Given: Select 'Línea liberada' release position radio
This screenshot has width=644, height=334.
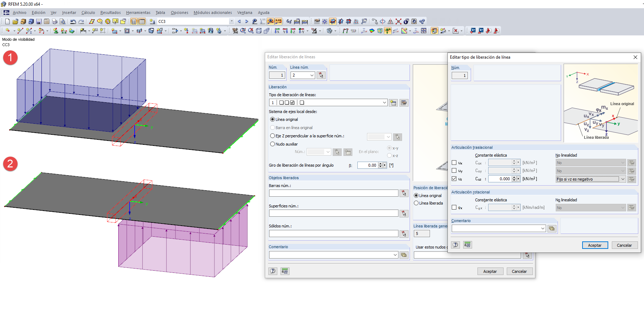Looking at the screenshot, I should point(416,203).
